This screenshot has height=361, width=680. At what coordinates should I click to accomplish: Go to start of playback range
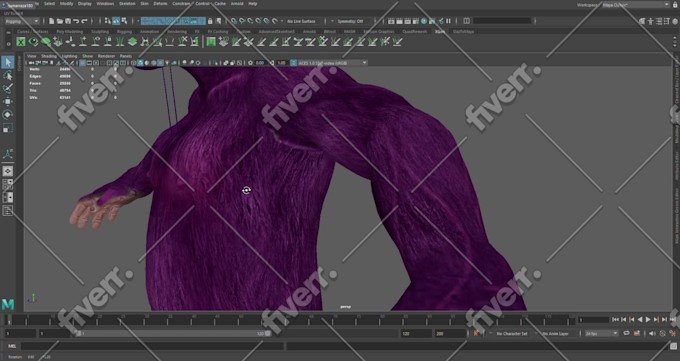pyautogui.click(x=615, y=319)
